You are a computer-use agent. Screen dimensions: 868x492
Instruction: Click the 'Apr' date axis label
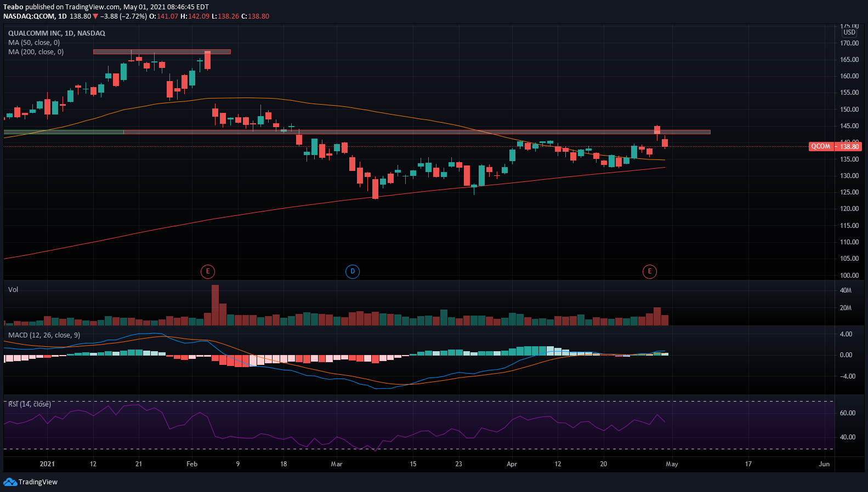tap(512, 464)
